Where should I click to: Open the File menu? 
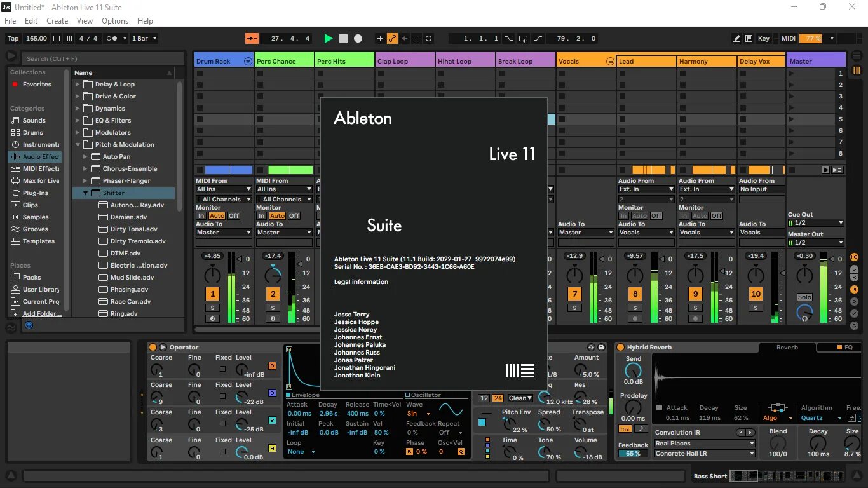[10, 21]
